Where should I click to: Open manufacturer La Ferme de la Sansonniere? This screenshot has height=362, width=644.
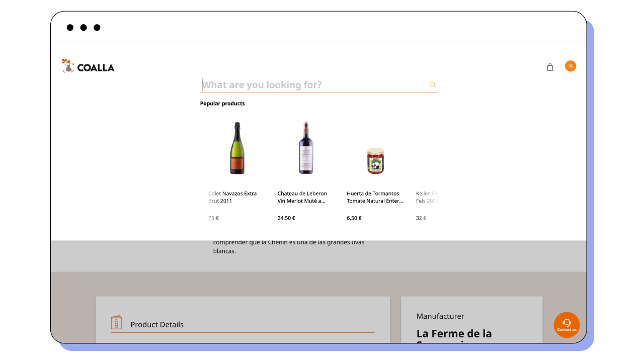(x=454, y=333)
